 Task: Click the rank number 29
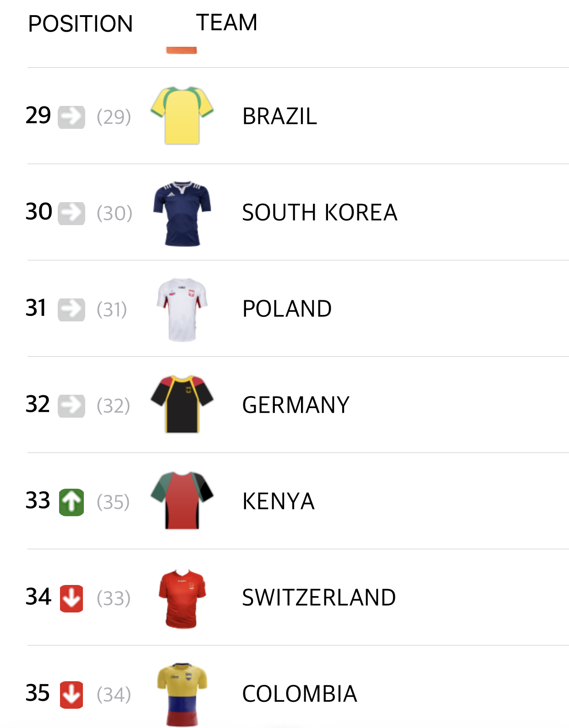coord(38,116)
